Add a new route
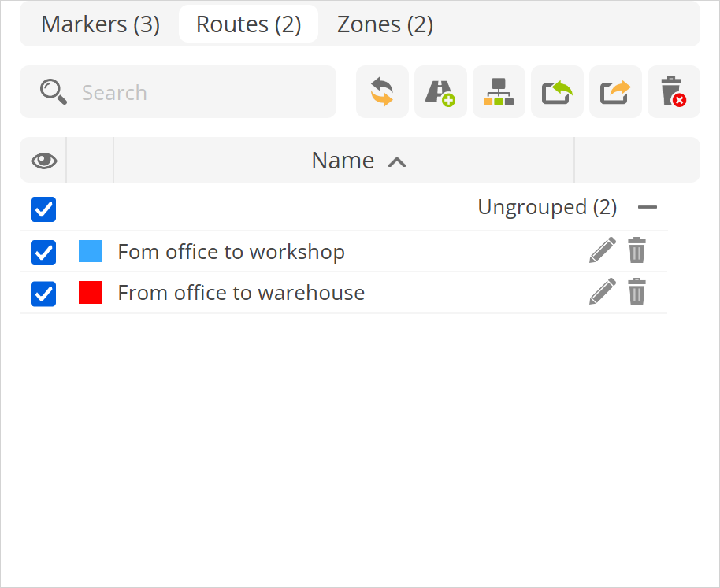 (440, 92)
